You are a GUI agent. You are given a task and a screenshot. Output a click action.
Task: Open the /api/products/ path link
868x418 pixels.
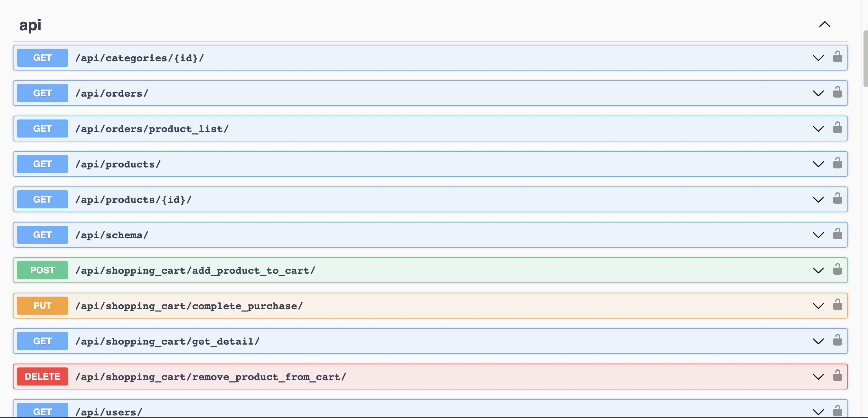[118, 164]
